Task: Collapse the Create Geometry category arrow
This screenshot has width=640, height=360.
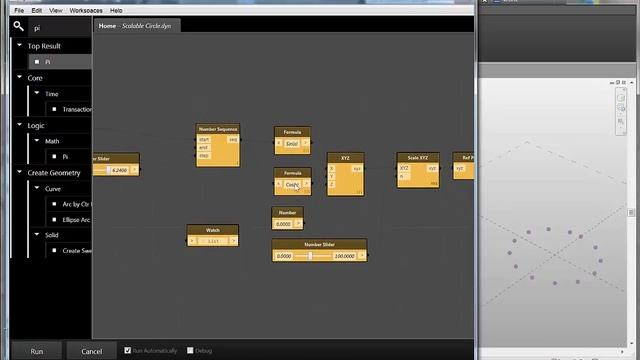Action: (19, 172)
